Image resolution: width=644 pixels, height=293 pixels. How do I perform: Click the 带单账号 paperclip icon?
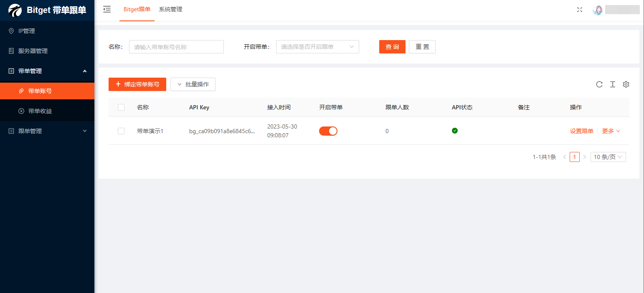pyautogui.click(x=21, y=91)
